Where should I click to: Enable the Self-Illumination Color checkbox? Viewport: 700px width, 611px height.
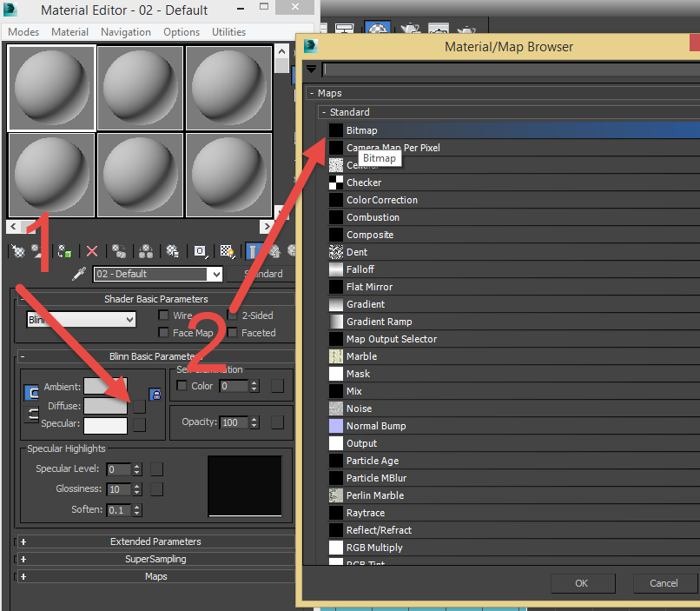point(182,385)
